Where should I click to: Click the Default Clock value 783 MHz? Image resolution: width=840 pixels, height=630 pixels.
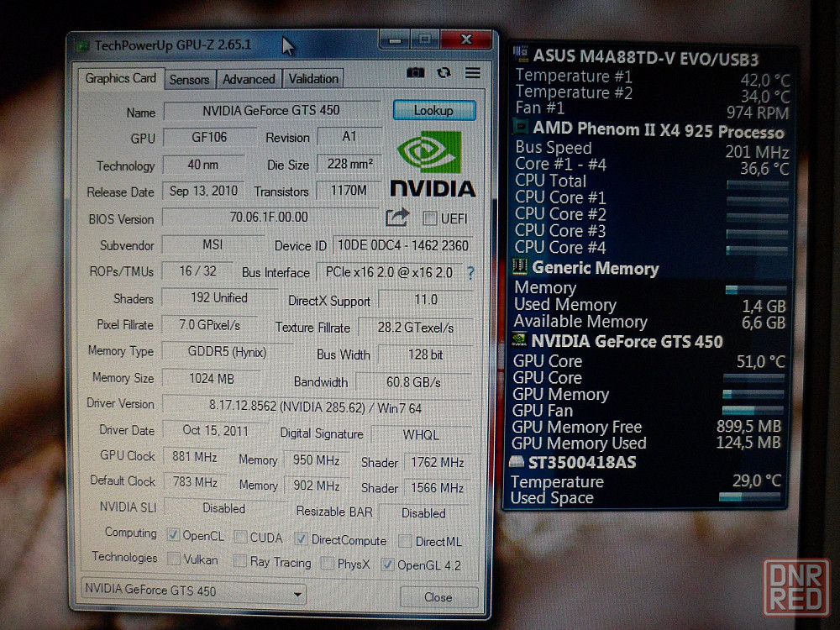[195, 482]
